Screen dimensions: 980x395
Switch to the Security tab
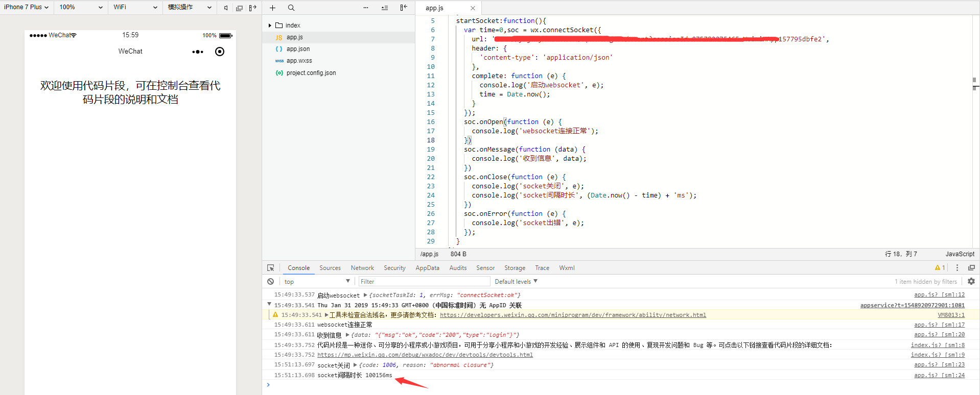coord(394,267)
